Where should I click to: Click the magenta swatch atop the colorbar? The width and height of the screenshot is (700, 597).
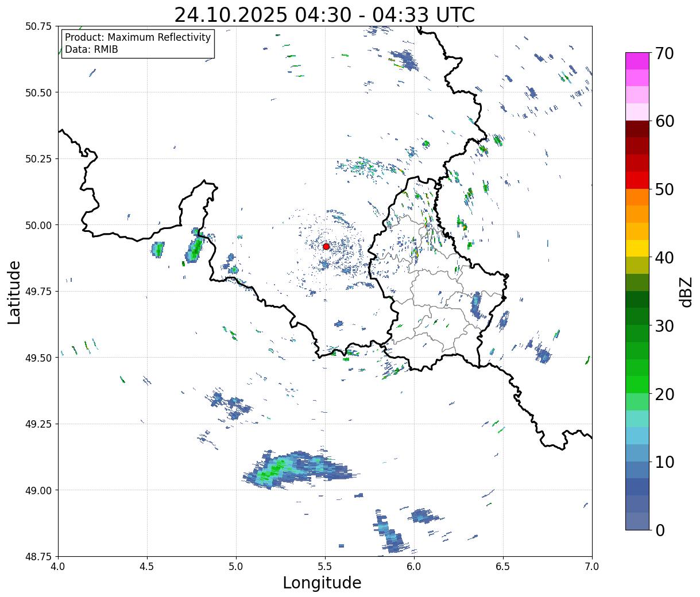637,61
